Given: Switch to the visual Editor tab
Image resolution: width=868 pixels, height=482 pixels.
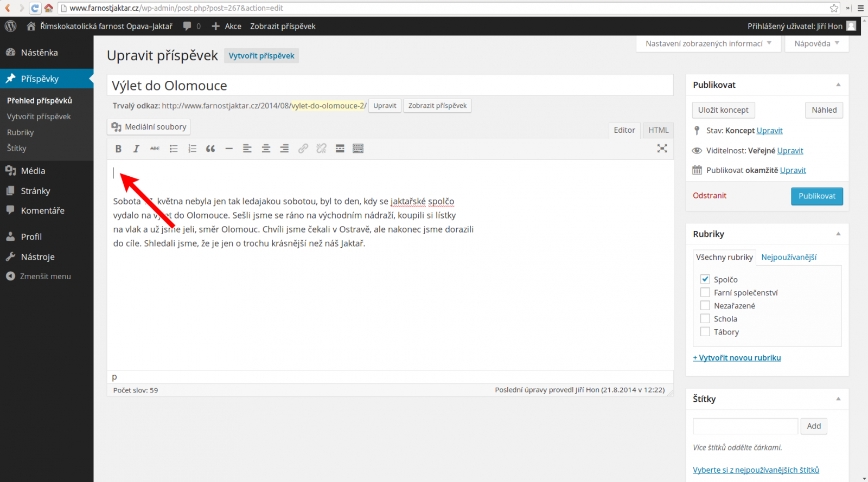Looking at the screenshot, I should point(624,130).
